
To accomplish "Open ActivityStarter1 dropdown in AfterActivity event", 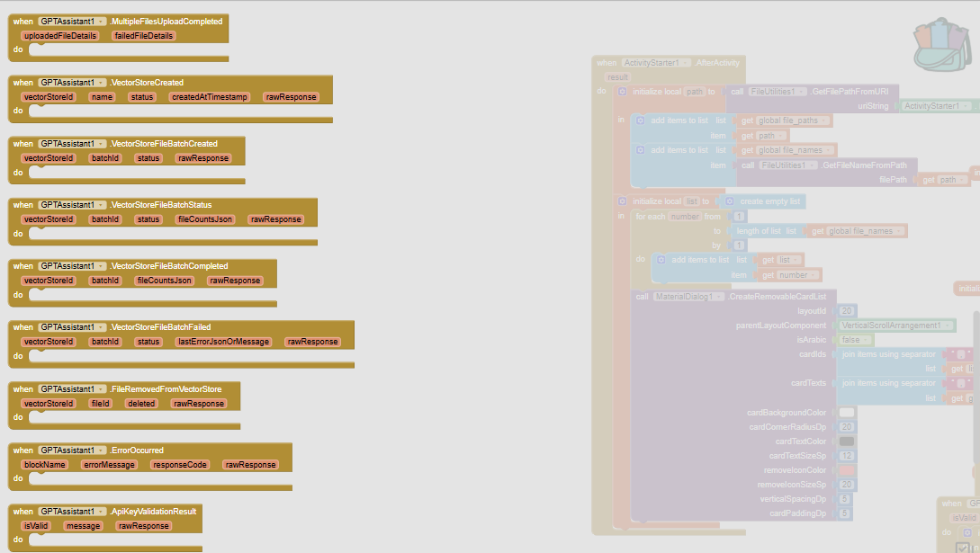I will tap(686, 63).
